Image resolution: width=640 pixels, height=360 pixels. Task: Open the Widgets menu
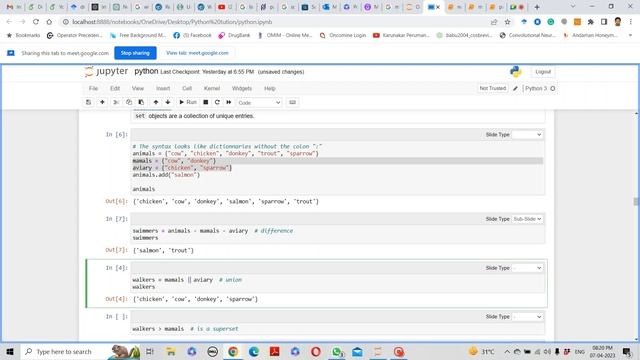(x=242, y=88)
